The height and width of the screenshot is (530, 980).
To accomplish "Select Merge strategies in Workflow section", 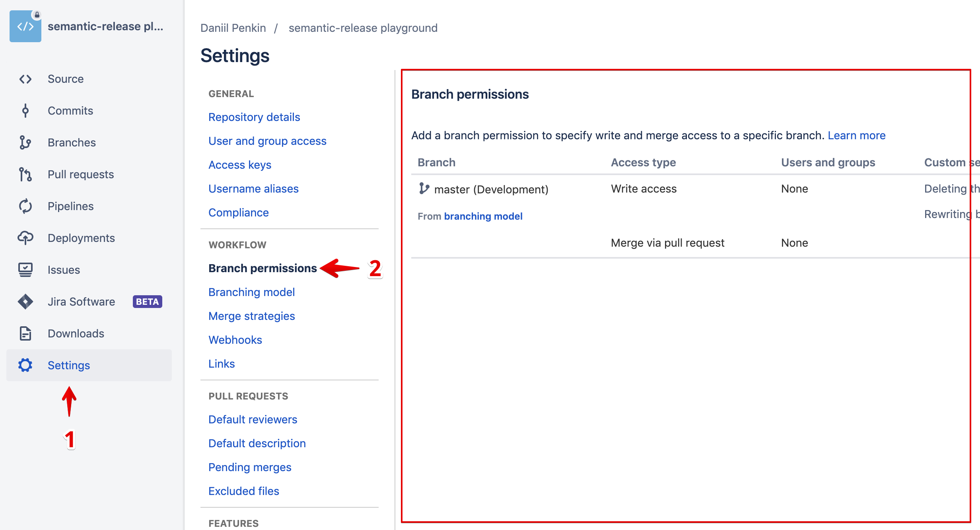I will point(251,316).
